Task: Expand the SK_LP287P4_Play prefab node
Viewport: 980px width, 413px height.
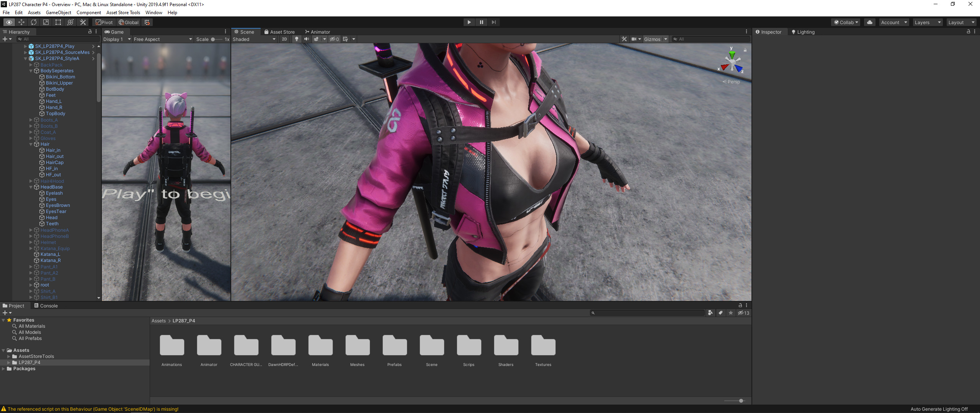Action: 26,46
